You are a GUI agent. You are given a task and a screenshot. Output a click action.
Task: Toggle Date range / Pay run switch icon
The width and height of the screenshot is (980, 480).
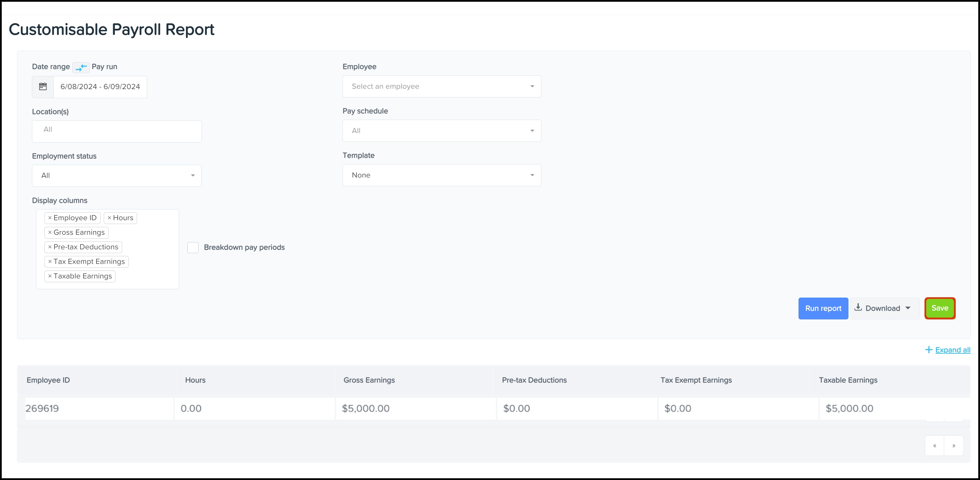(x=81, y=67)
